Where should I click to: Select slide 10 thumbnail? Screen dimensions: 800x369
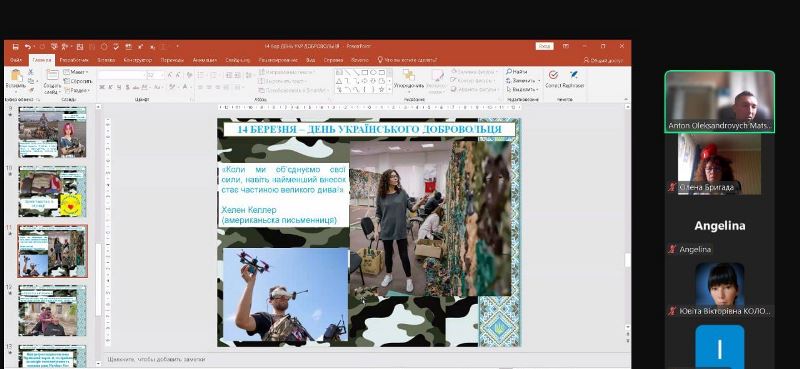point(52,192)
